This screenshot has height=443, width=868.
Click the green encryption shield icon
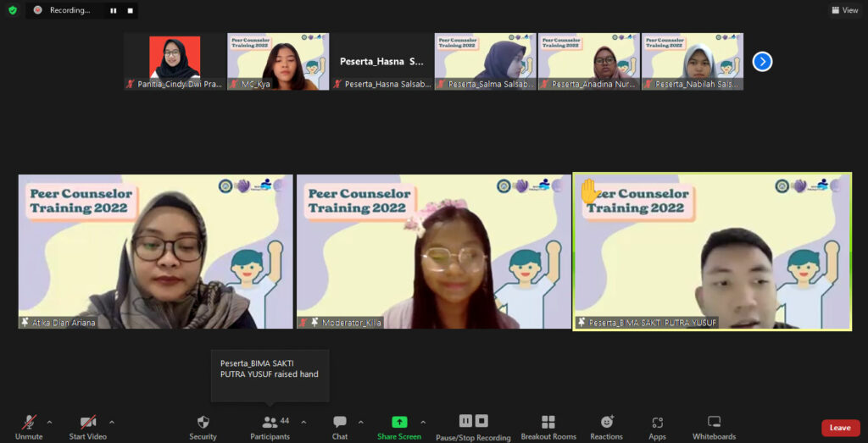(x=13, y=10)
